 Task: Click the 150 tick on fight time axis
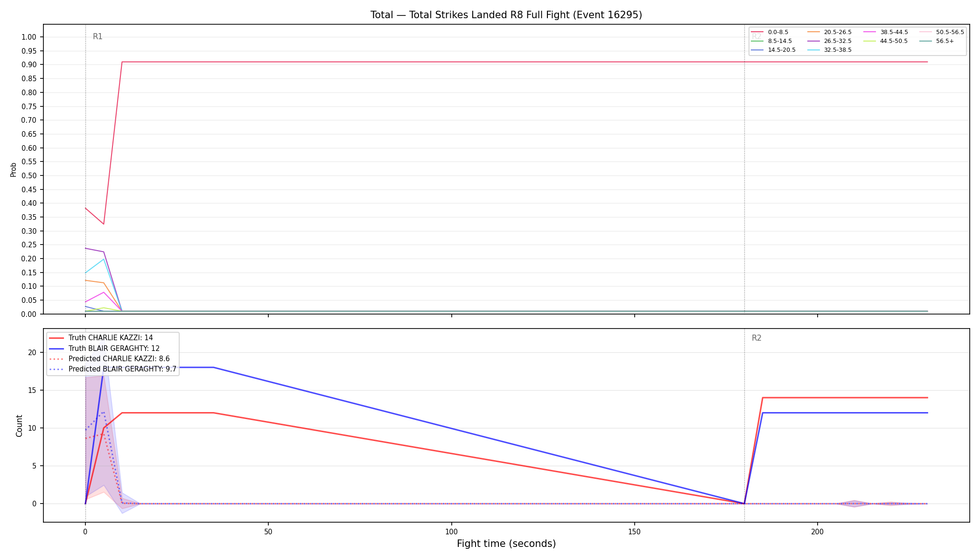pyautogui.click(x=635, y=531)
